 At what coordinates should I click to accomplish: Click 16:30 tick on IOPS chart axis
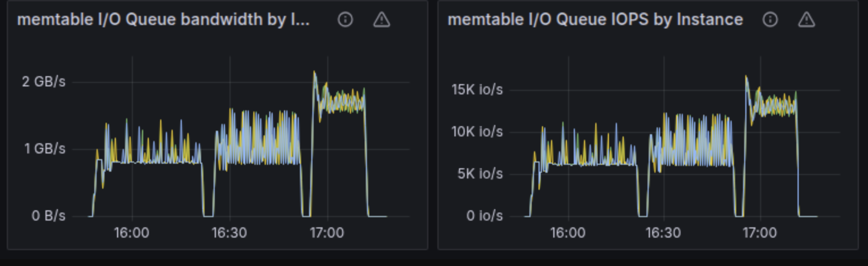pos(663,233)
